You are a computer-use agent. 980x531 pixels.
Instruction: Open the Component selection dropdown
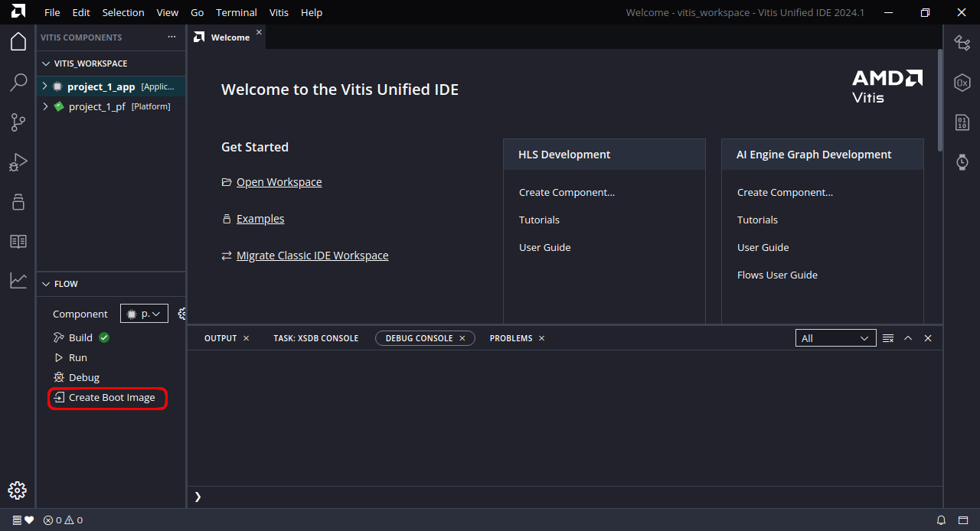(x=144, y=314)
